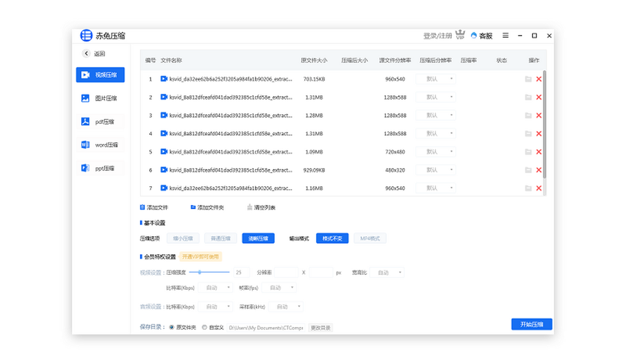Open output folder icon for row 3

point(528,116)
